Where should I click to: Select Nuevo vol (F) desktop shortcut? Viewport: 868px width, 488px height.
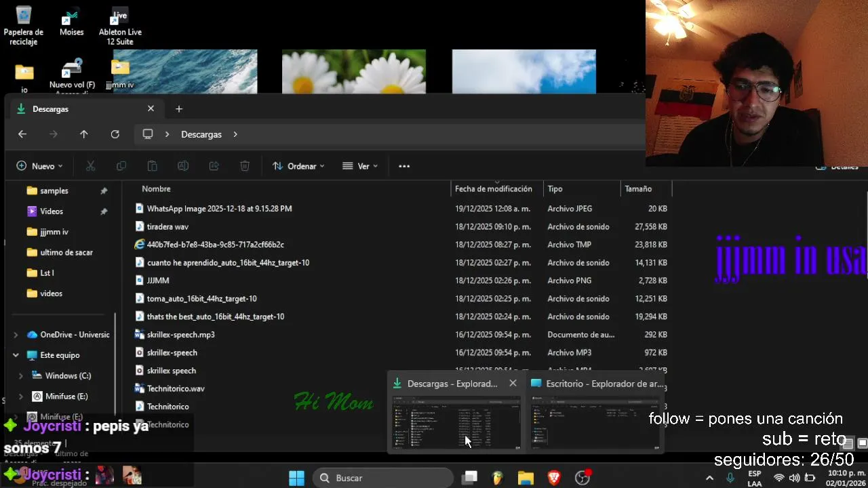point(72,75)
